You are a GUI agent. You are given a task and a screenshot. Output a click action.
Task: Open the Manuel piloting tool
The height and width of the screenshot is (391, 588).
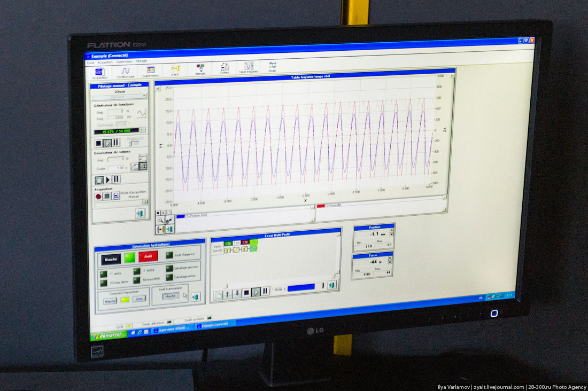(x=200, y=69)
